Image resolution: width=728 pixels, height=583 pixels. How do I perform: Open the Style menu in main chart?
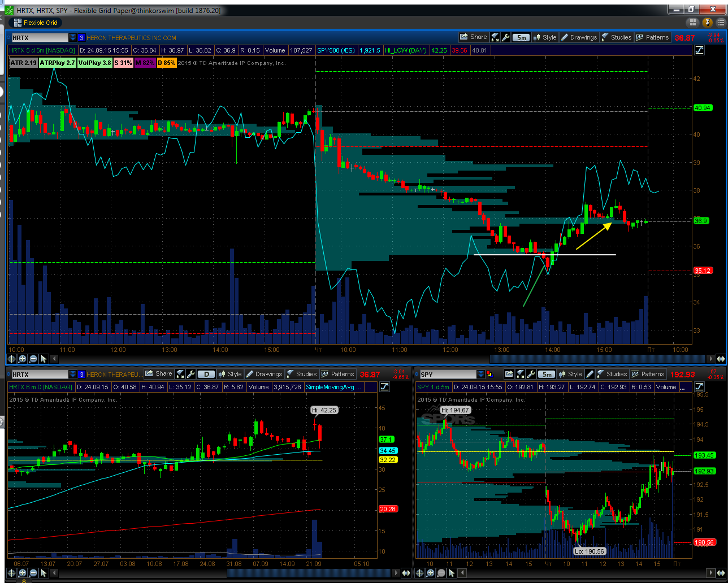(x=544, y=37)
